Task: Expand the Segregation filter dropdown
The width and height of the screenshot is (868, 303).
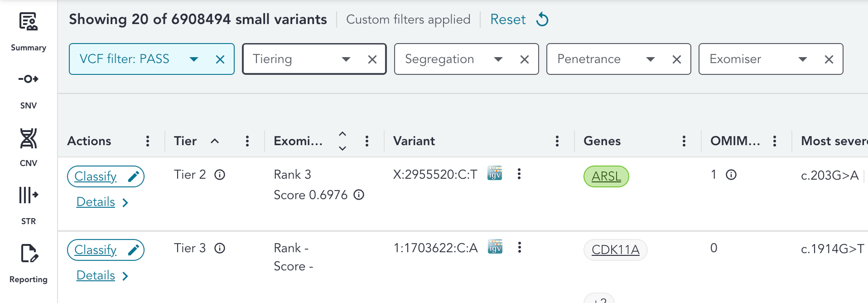Action: (x=498, y=59)
